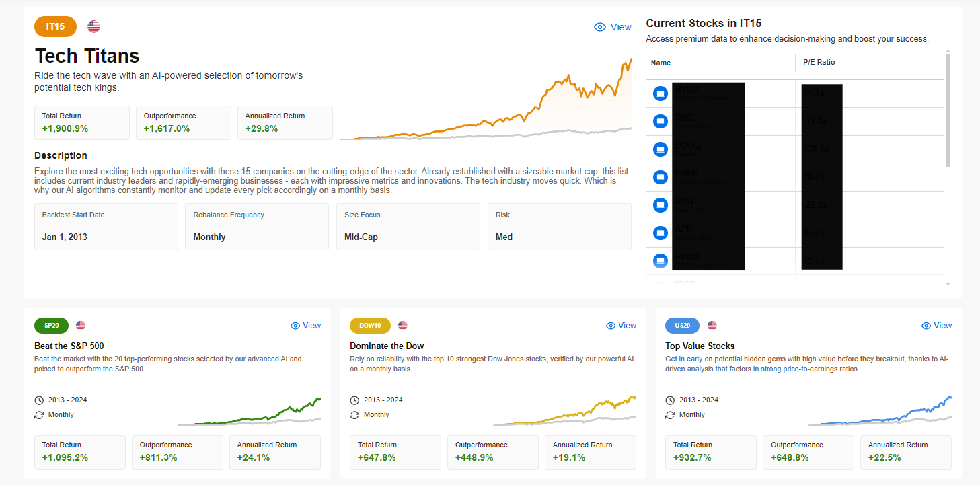Click the Tech Titans heading
The height and width of the screenshot is (485, 980).
pos(87,55)
